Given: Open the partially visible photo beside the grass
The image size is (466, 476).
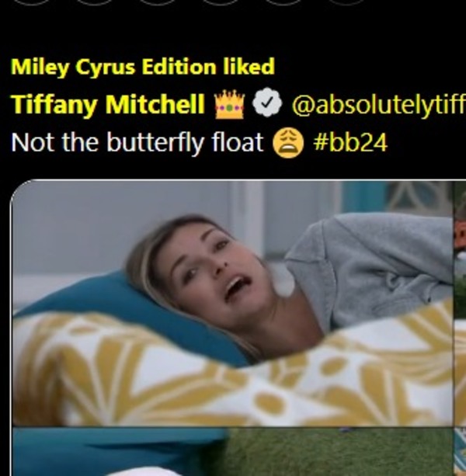Looking at the screenshot, I should 460,452.
